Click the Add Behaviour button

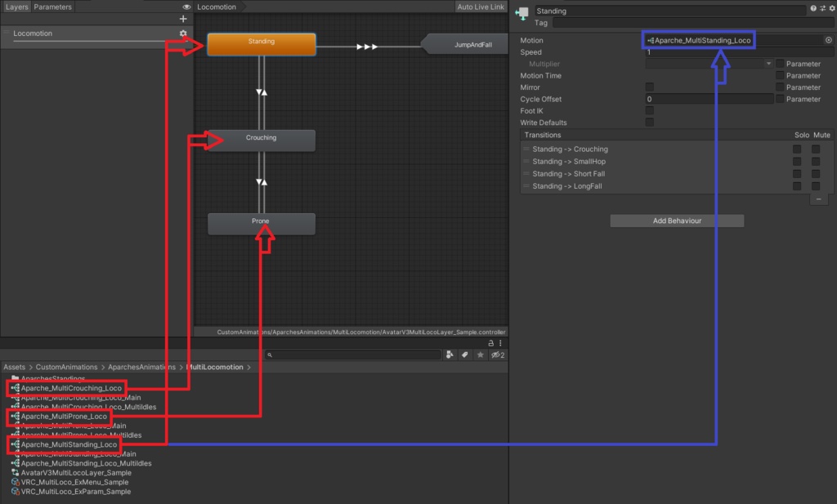pyautogui.click(x=676, y=221)
